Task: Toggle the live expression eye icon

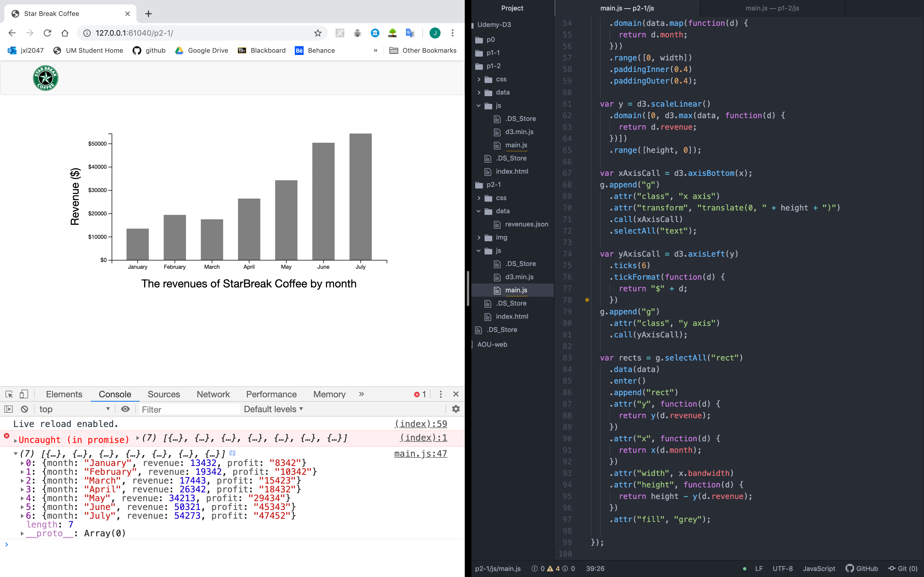Action: 125,409
